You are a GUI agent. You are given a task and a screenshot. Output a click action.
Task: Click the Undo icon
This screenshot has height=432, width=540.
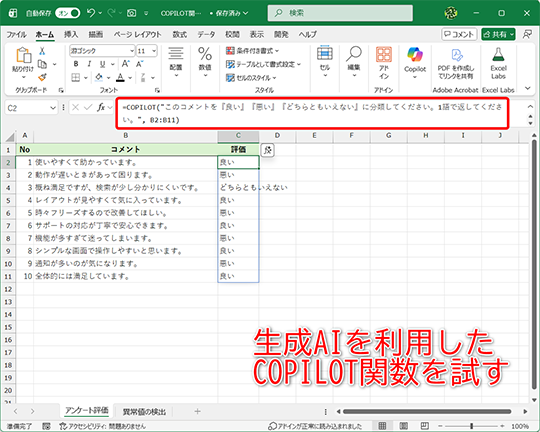(x=91, y=13)
